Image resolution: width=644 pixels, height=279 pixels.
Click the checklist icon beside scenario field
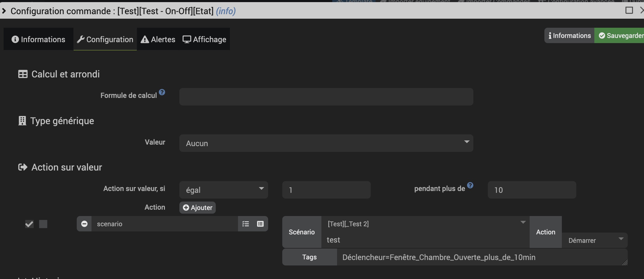[x=246, y=224]
